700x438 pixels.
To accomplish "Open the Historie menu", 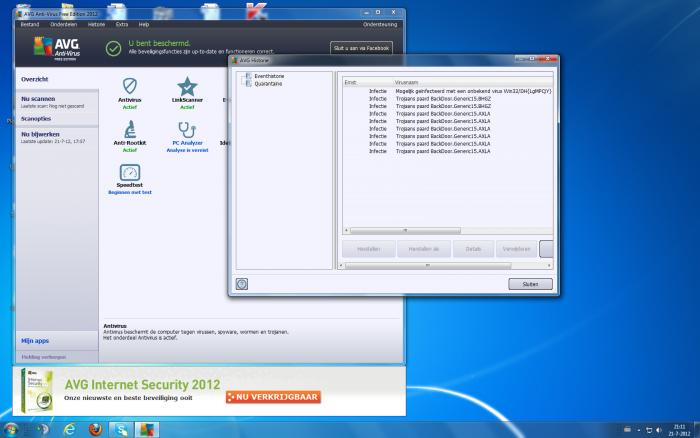I will click(x=96, y=25).
